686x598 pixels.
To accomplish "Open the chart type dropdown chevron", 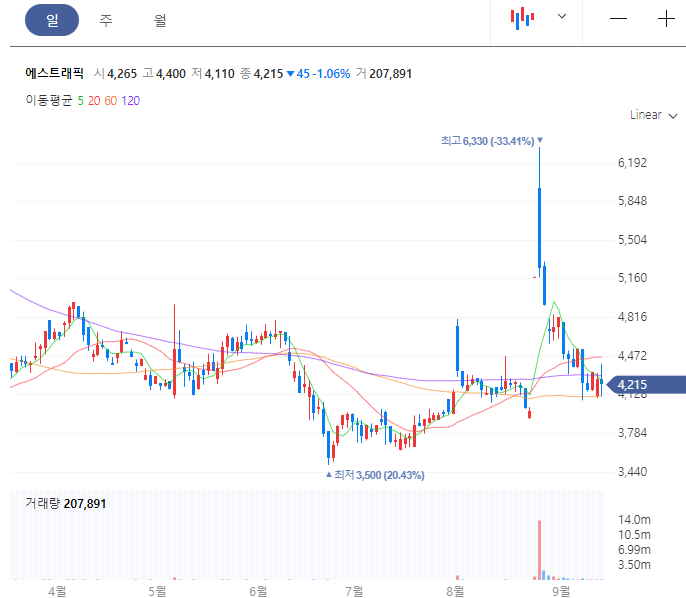I will tap(562, 17).
